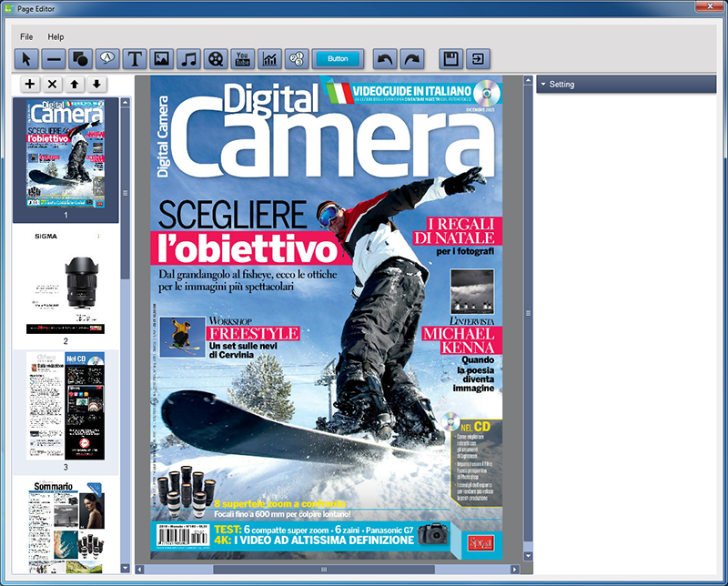Undo the last action

[x=385, y=59]
